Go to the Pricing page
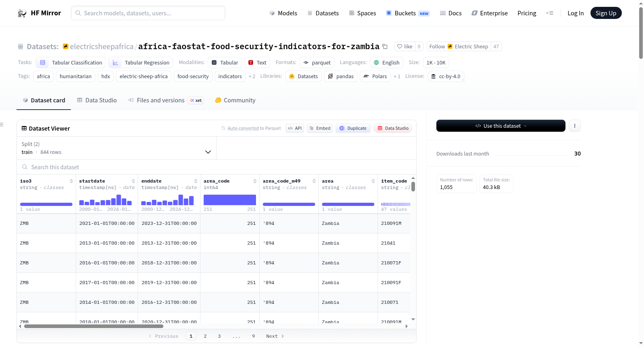 (x=527, y=13)
